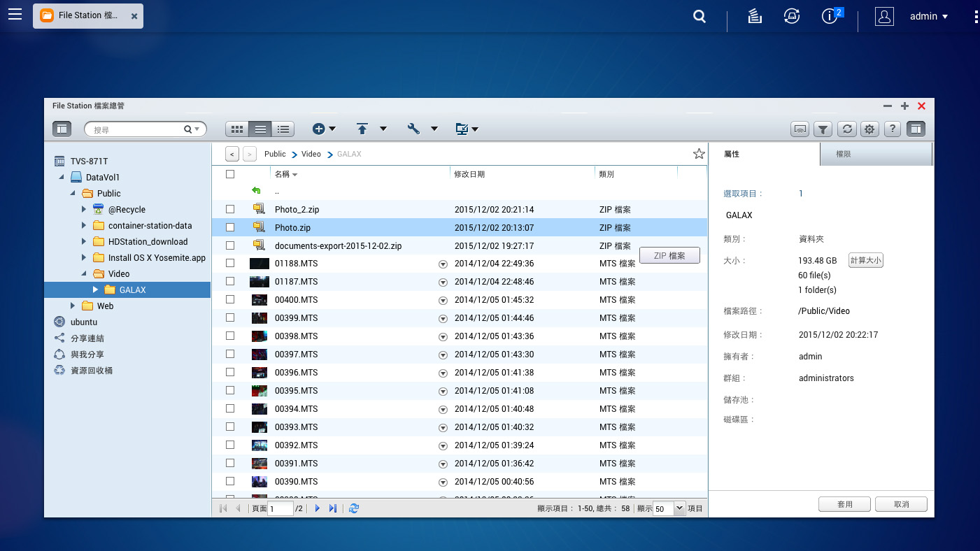Toggle the select-all checkbox in header

(x=230, y=174)
